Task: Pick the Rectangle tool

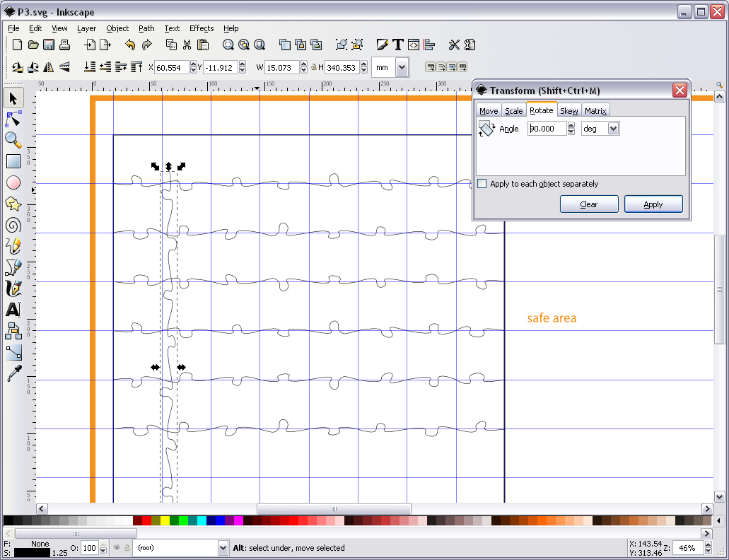Action: pyautogui.click(x=13, y=161)
